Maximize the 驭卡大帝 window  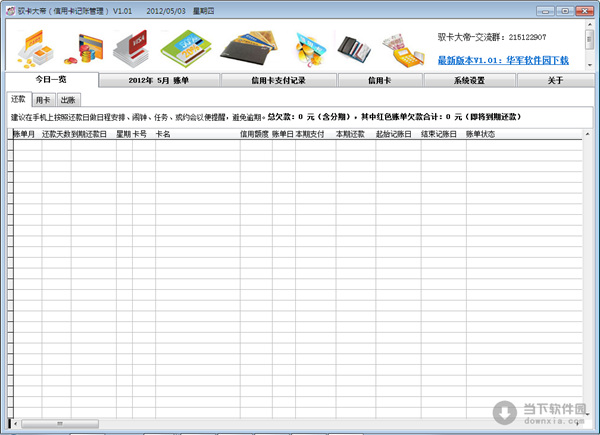(x=565, y=11)
